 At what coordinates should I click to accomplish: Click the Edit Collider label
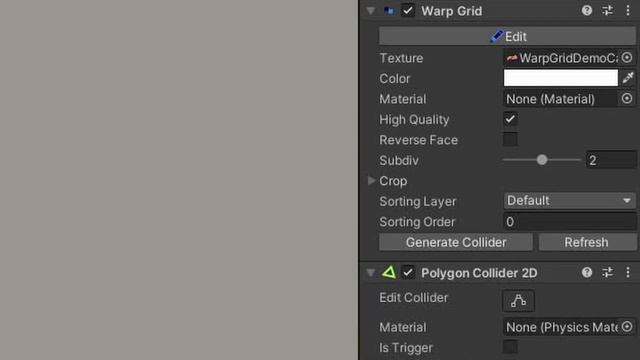pyautogui.click(x=413, y=298)
